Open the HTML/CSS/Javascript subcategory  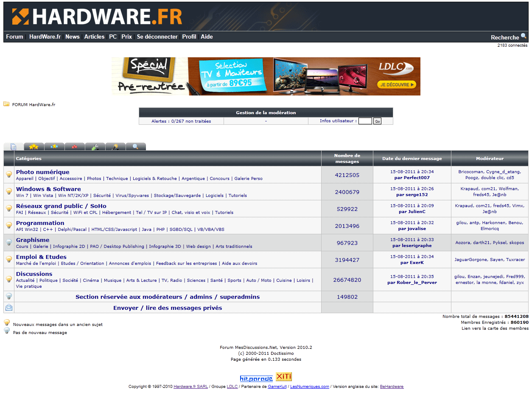(x=114, y=230)
